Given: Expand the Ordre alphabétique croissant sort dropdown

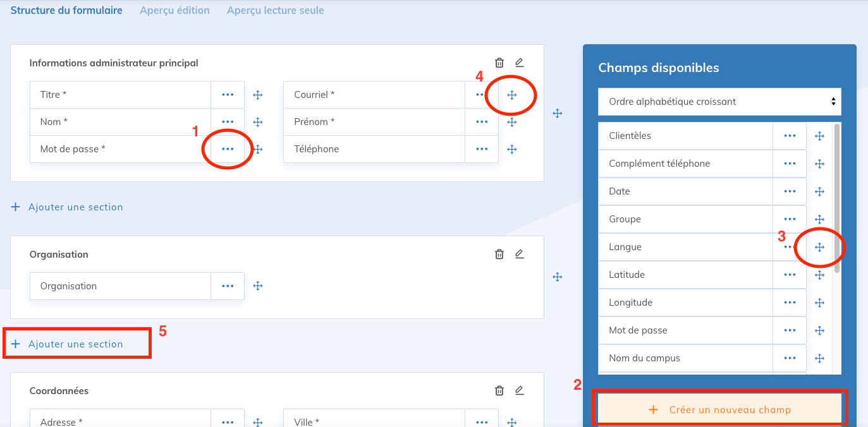Looking at the screenshot, I should pyautogui.click(x=719, y=102).
